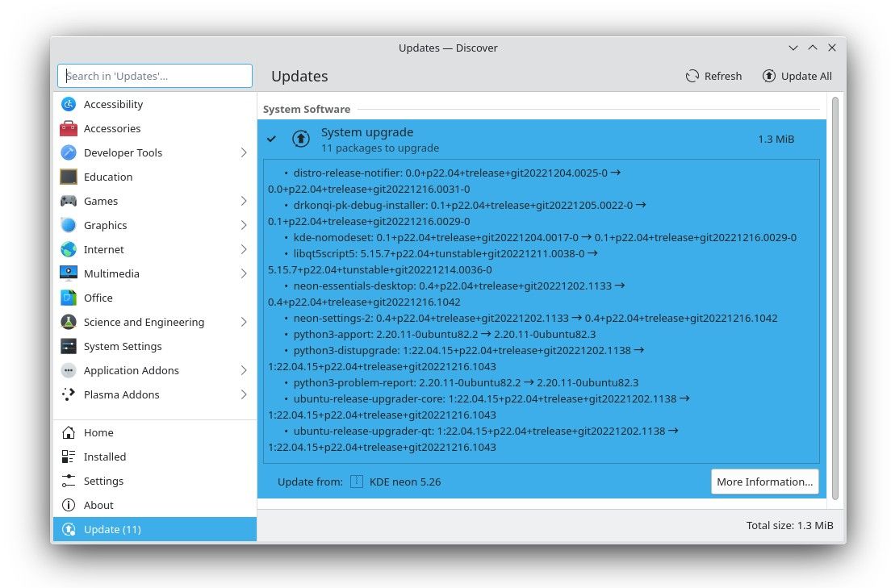Click the KDE neon 5.26 source icon
Viewport: 891px width, 588px height.
pyautogui.click(x=356, y=482)
